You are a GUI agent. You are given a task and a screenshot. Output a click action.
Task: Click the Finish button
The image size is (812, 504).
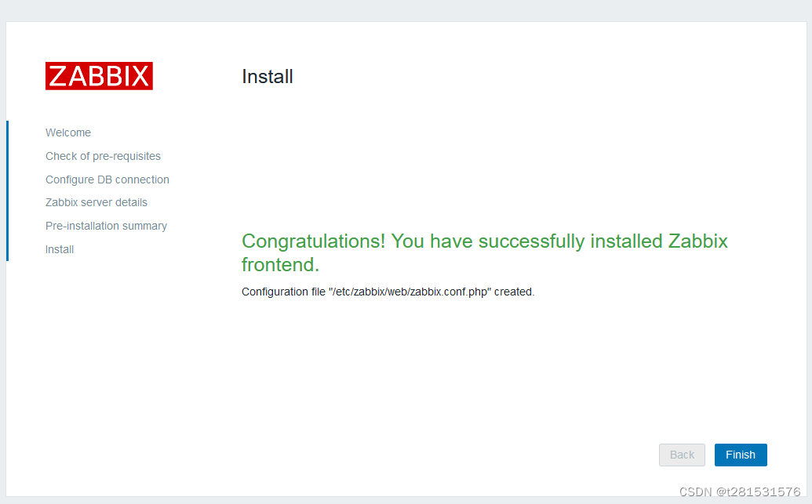coord(741,455)
